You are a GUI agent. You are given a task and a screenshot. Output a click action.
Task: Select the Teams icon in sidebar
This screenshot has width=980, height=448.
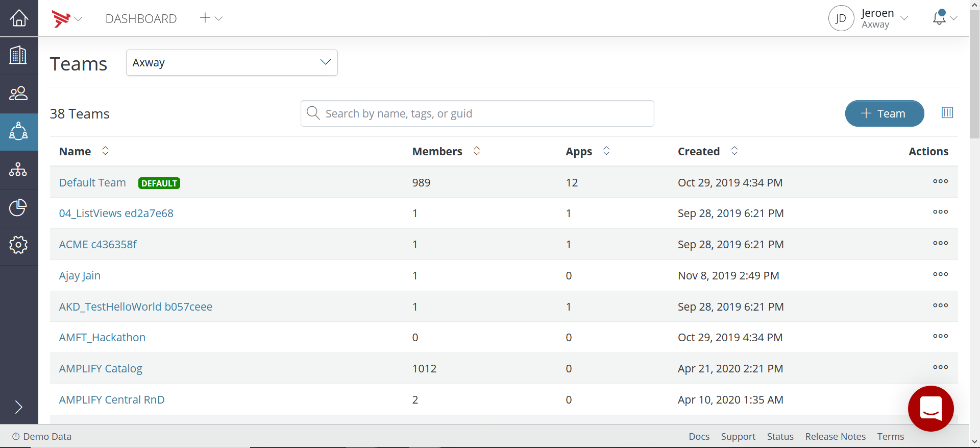[x=19, y=131]
